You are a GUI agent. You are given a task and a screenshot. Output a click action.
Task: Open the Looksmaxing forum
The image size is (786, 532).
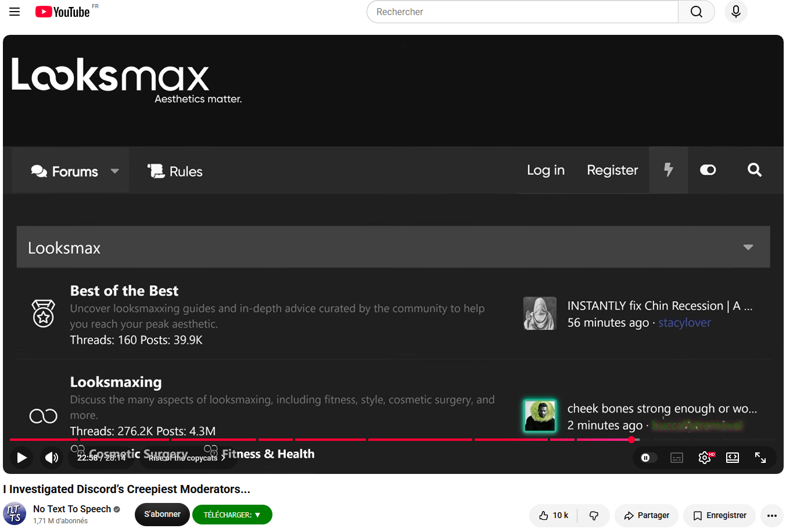116,382
